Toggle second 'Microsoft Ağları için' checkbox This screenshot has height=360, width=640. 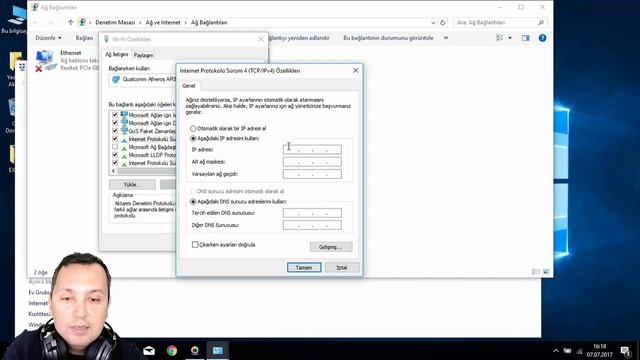(x=115, y=123)
